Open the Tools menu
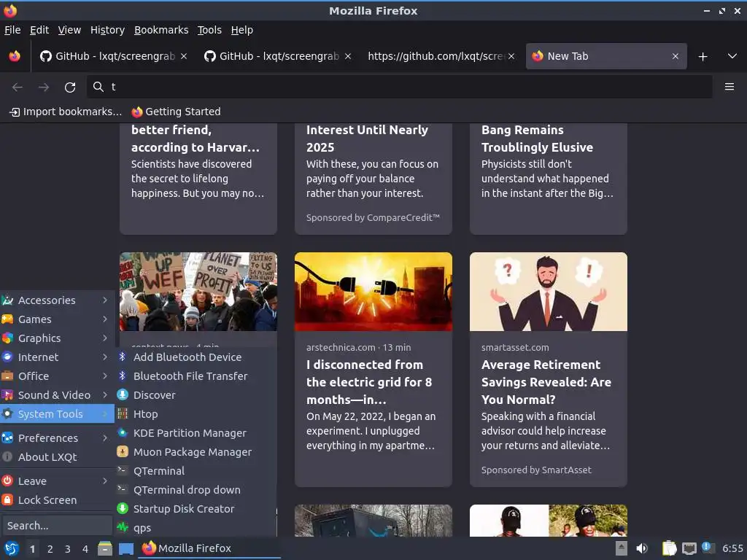The image size is (747, 560). click(209, 30)
